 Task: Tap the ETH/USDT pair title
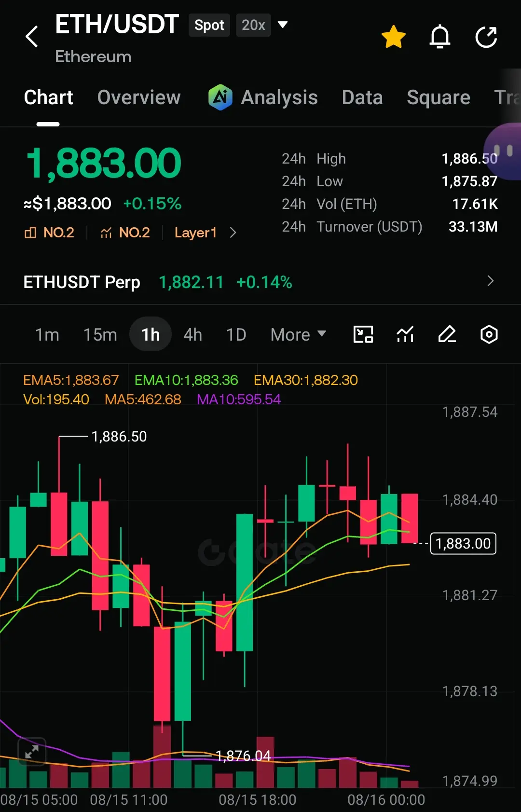point(117,24)
